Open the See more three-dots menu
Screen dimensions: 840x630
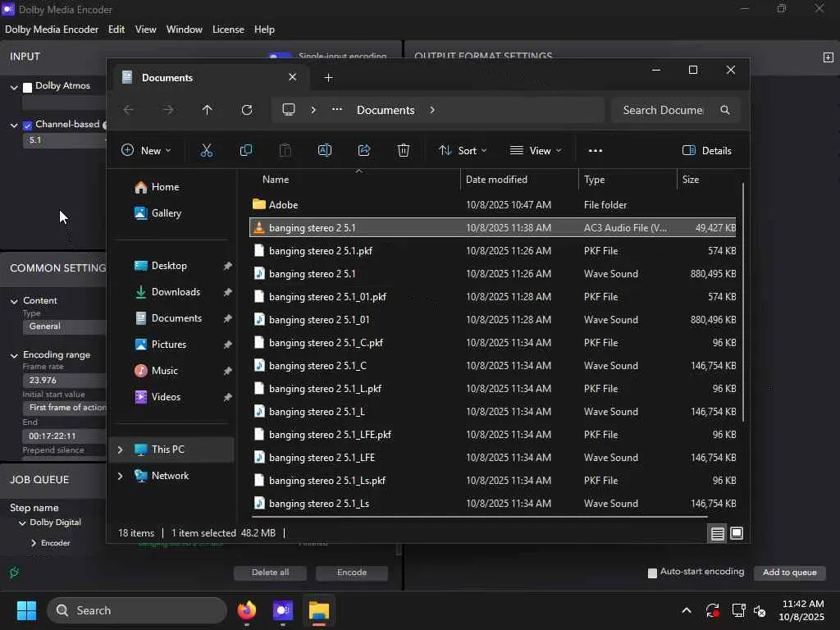pyautogui.click(x=596, y=151)
